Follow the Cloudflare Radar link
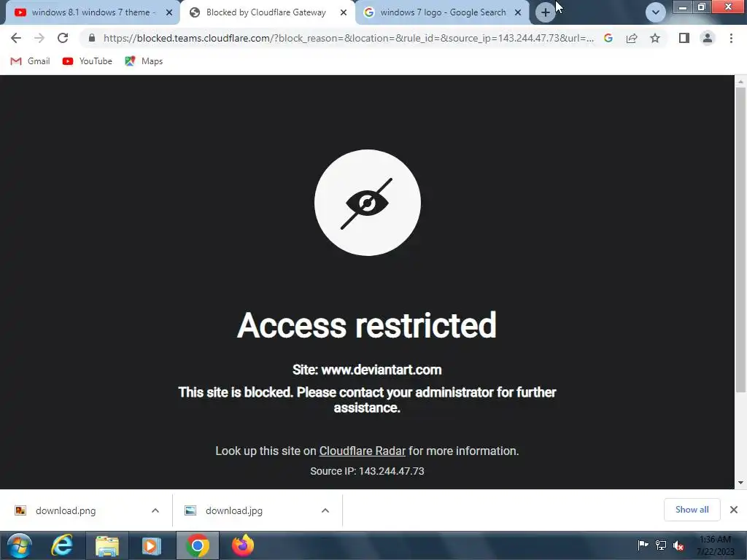This screenshot has height=560, width=747. pos(362,451)
